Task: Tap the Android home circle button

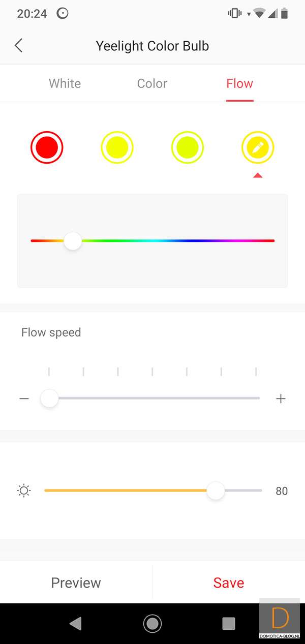Action: tap(152, 624)
